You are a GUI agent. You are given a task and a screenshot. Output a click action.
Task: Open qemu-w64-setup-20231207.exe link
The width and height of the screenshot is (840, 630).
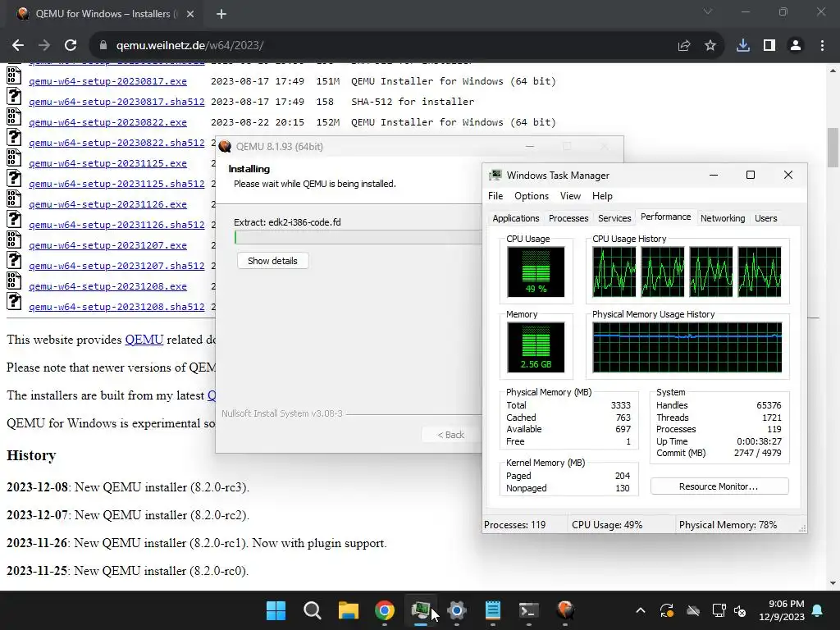click(107, 245)
